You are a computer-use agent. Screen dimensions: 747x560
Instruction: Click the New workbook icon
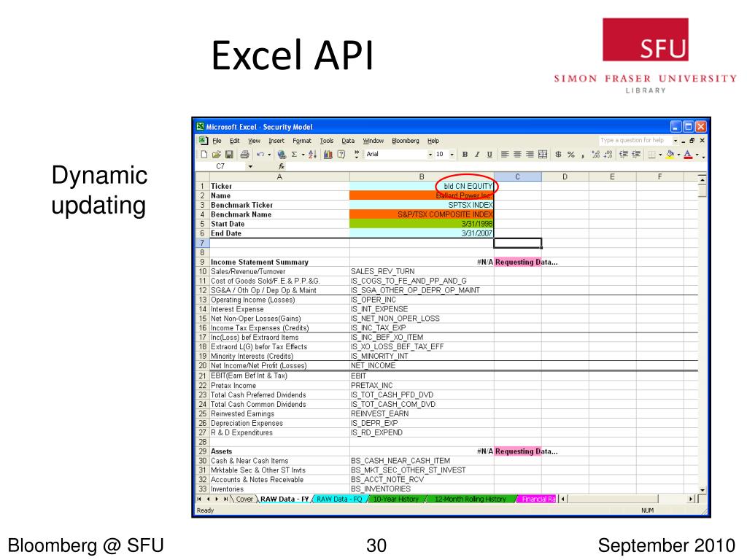204,155
